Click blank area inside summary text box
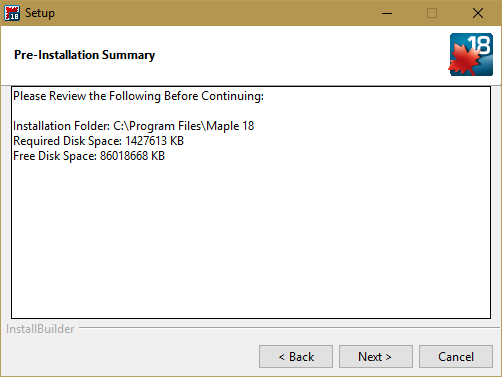The image size is (502, 377). (251, 240)
